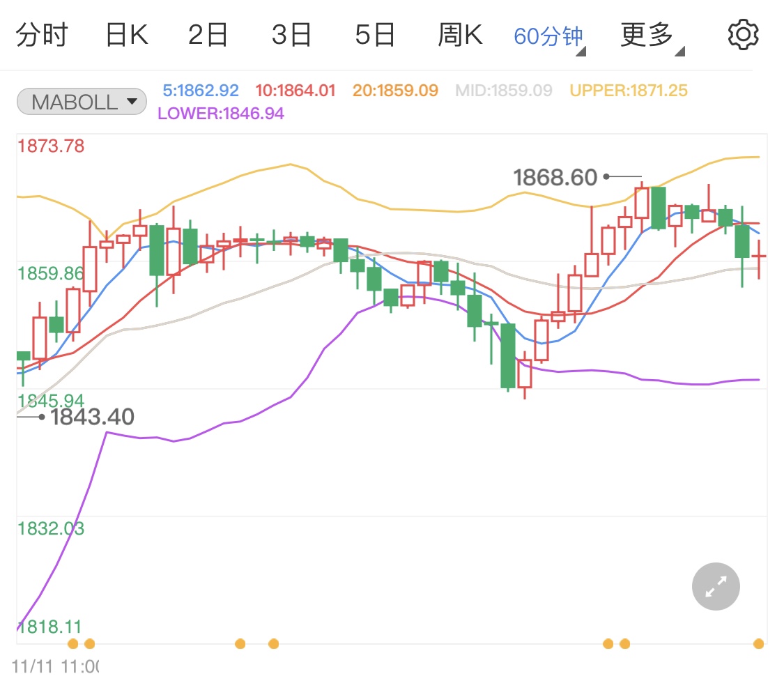This screenshot has height=690, width=784.
Task: Click the 1818.11 axis price label
Action: click(49, 627)
